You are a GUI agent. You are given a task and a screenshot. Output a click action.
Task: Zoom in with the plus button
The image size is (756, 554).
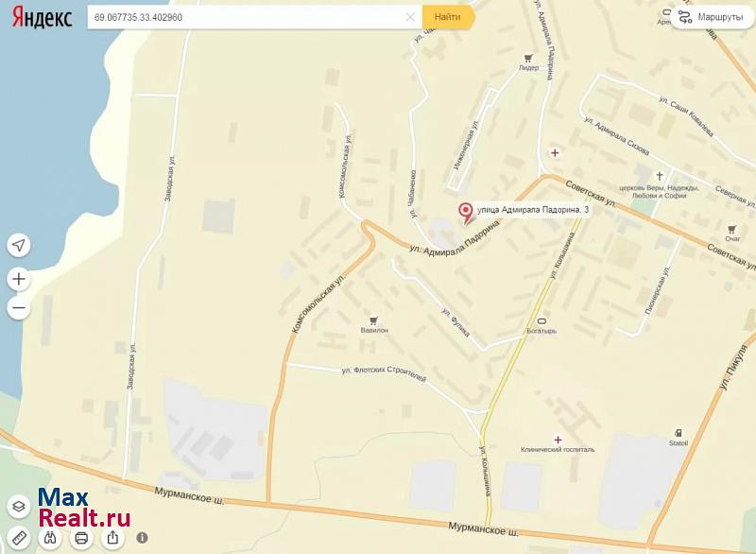pyautogui.click(x=19, y=279)
